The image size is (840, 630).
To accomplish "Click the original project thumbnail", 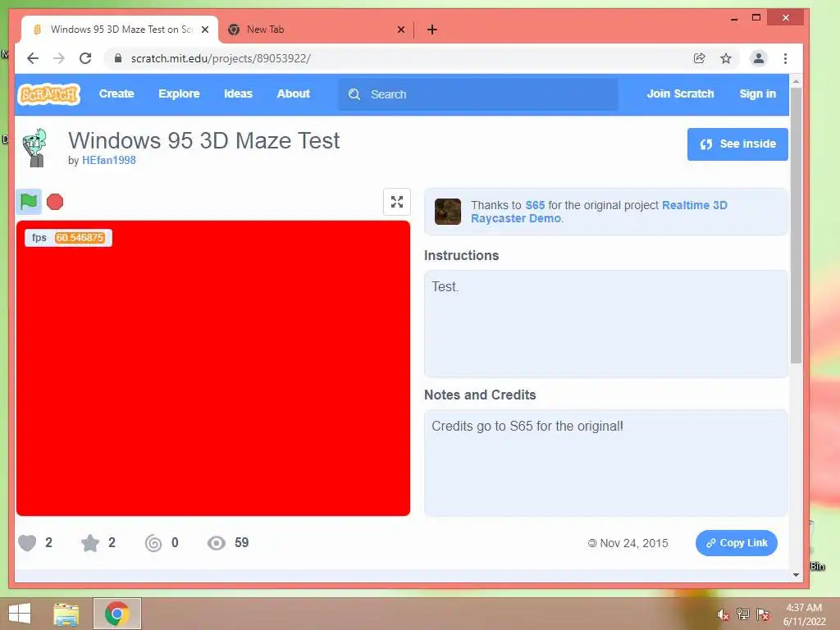I will pos(447,212).
